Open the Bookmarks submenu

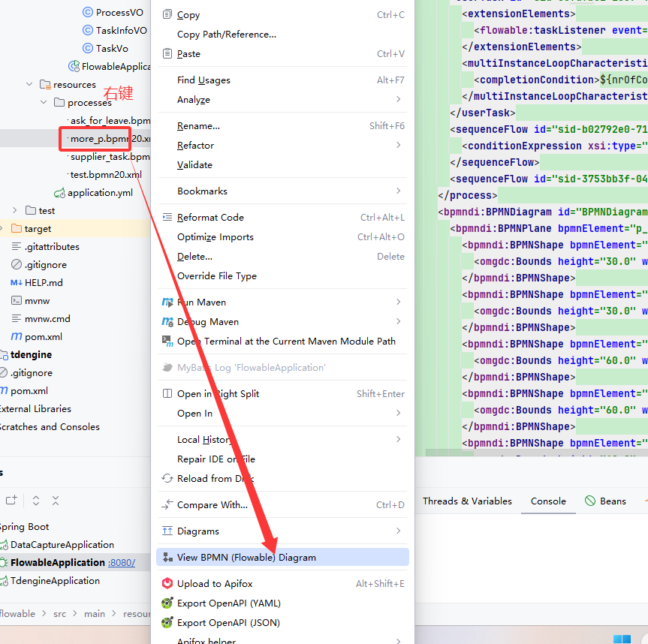pos(282,191)
